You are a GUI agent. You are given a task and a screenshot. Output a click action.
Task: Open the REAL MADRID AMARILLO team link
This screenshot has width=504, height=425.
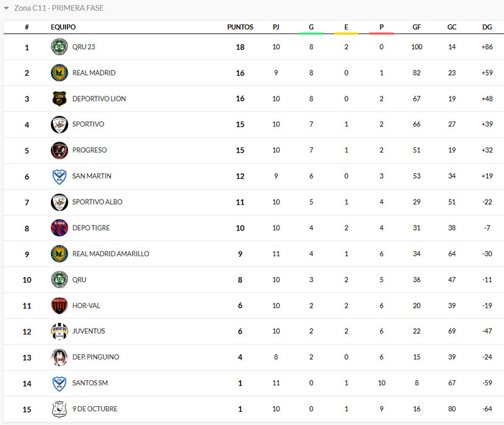(x=111, y=254)
